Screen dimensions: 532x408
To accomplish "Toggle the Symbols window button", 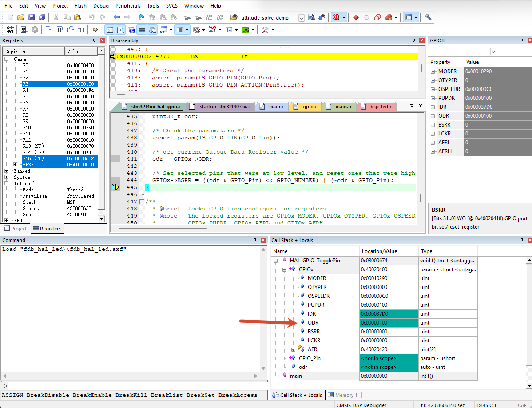I will (x=131, y=30).
